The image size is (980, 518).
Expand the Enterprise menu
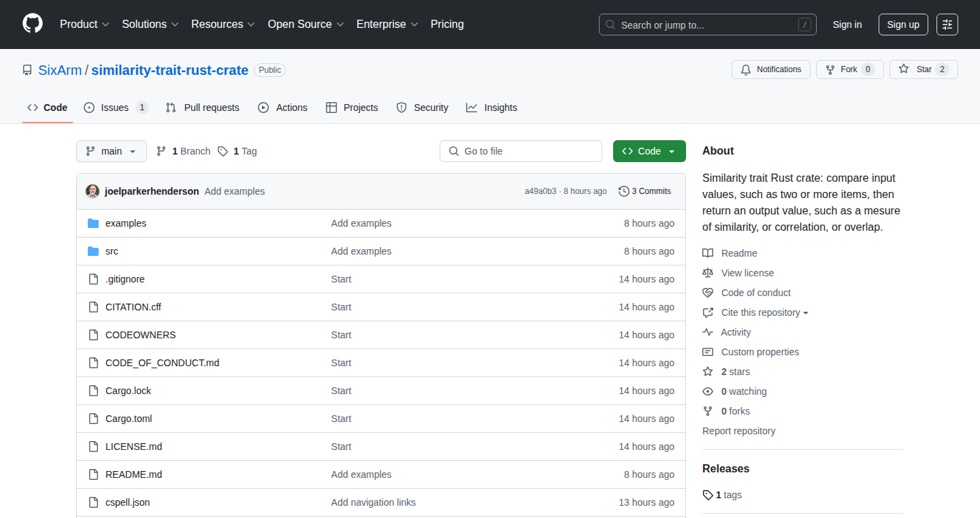387,25
